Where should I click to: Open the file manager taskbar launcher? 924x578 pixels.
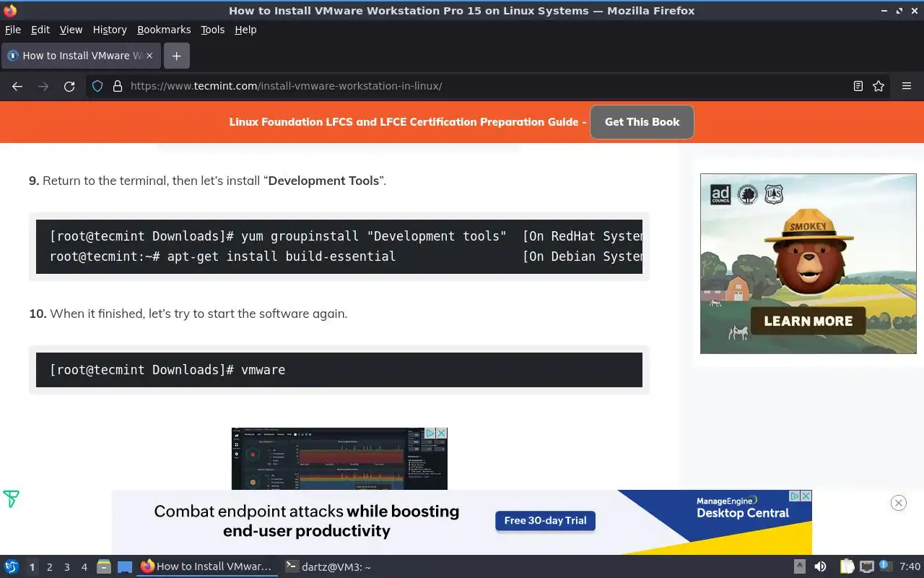click(x=104, y=567)
